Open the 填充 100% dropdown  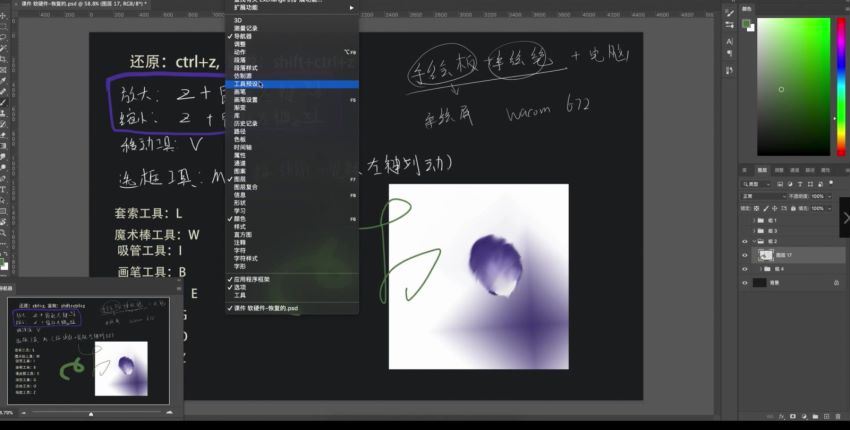830,209
